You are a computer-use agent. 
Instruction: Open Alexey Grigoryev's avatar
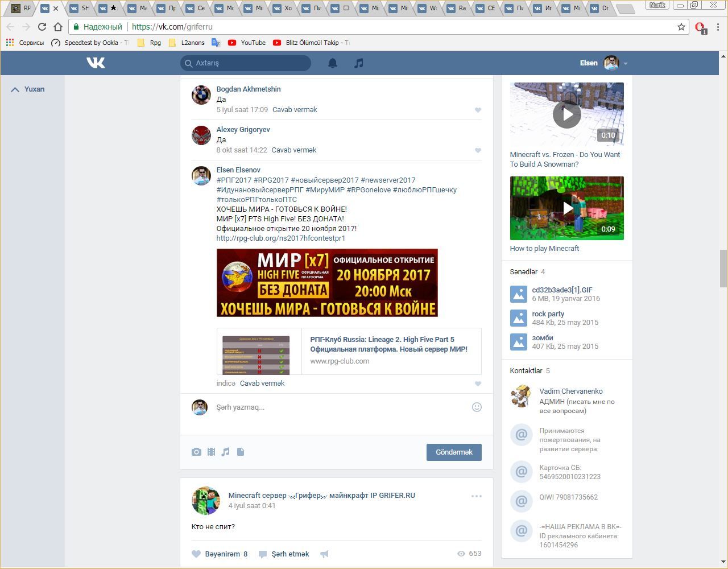[201, 135]
